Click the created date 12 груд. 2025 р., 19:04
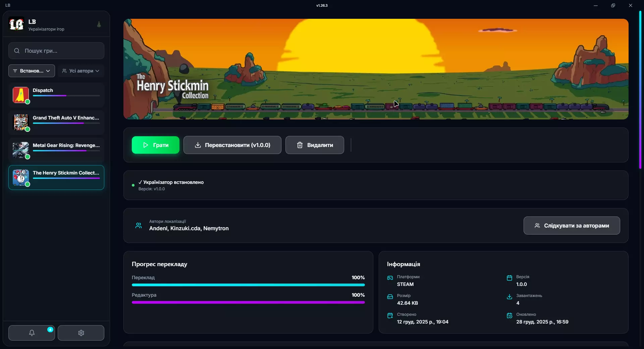The height and width of the screenshot is (349, 644). [x=423, y=322]
